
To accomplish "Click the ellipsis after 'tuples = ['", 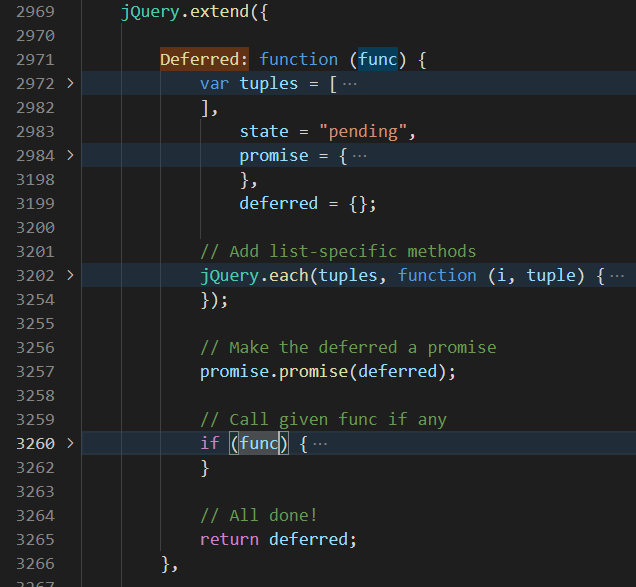I will (350, 84).
